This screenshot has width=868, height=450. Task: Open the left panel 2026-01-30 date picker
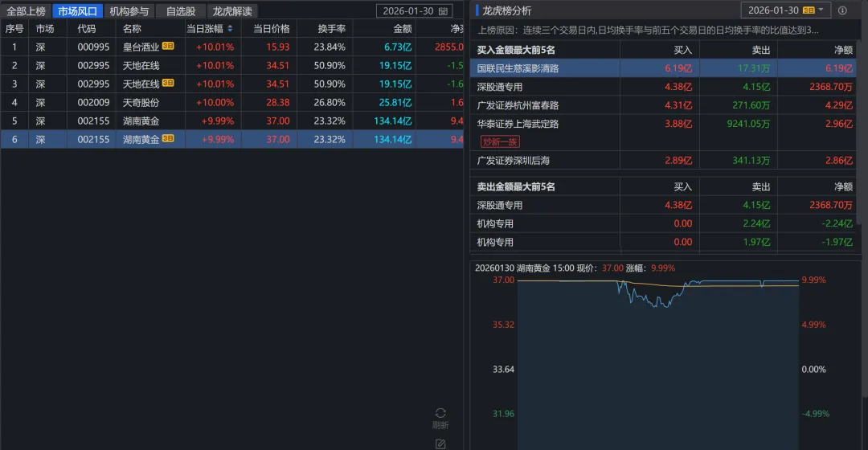click(409, 11)
